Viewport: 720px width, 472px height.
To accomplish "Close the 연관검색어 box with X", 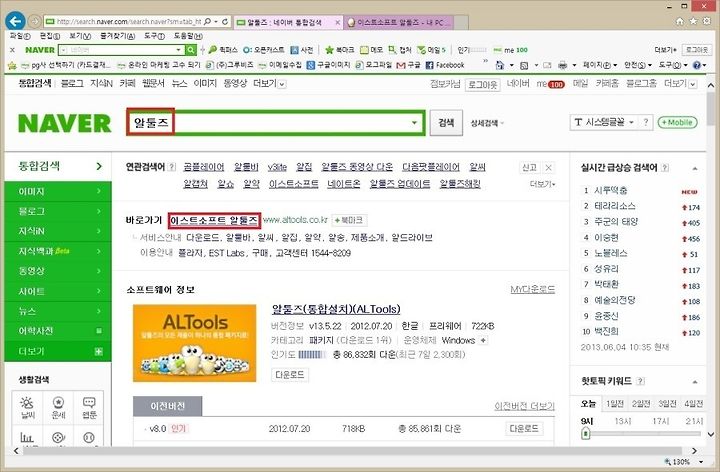I will [x=548, y=168].
